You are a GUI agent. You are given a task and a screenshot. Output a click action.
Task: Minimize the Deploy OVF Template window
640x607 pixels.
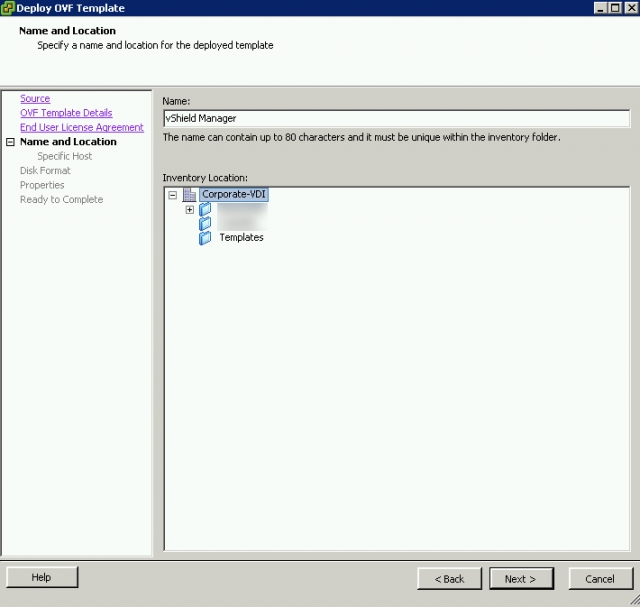coord(600,8)
